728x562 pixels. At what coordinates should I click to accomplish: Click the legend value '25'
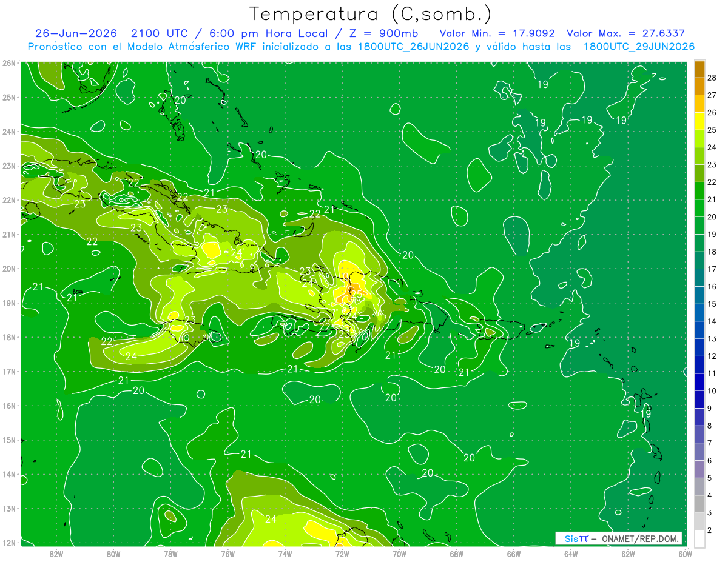[x=712, y=129]
